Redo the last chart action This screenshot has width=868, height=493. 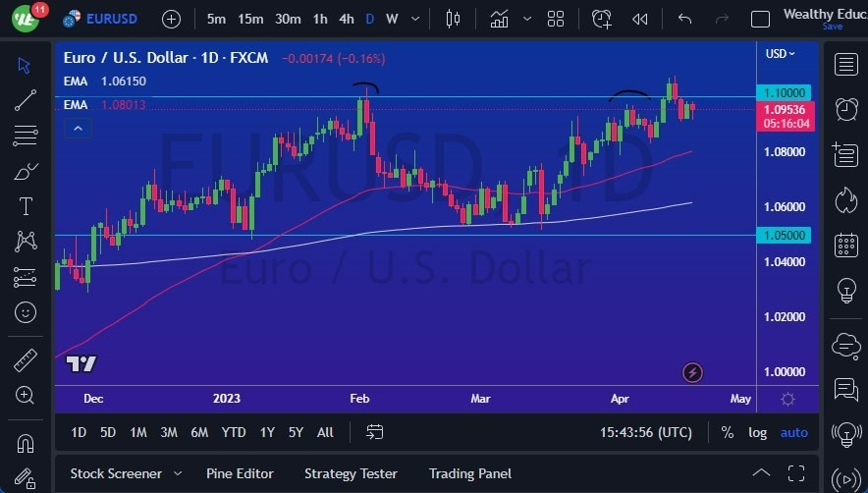coord(722,19)
